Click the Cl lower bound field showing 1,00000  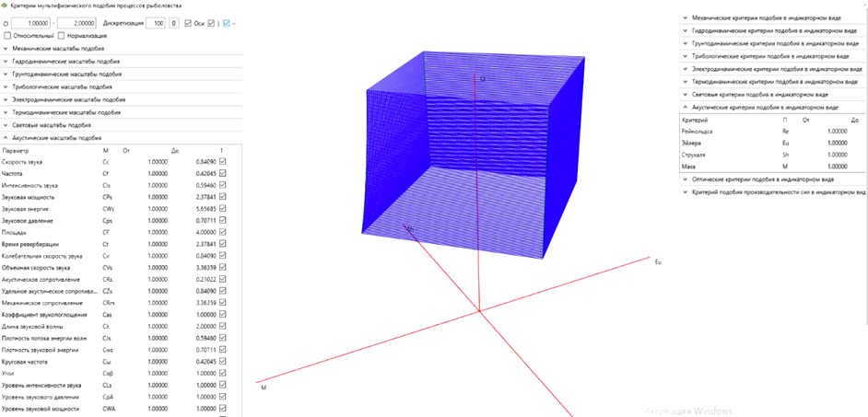32,22
